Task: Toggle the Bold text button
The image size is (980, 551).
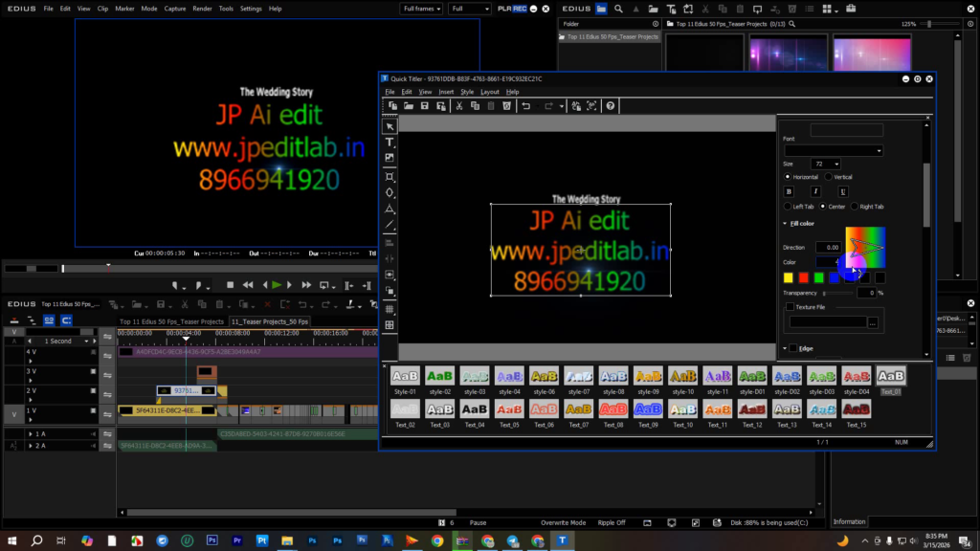Action: [790, 191]
